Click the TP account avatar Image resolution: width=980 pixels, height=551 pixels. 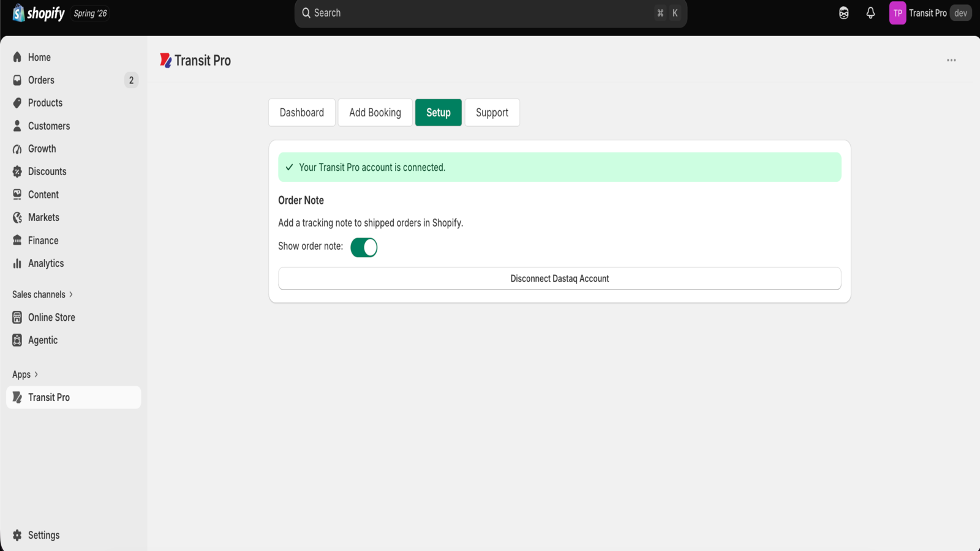[897, 13]
